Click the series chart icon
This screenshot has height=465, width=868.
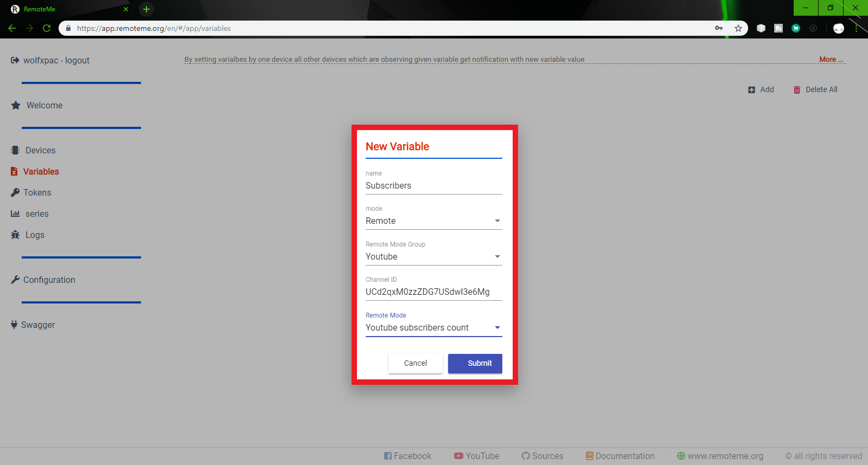tap(15, 214)
